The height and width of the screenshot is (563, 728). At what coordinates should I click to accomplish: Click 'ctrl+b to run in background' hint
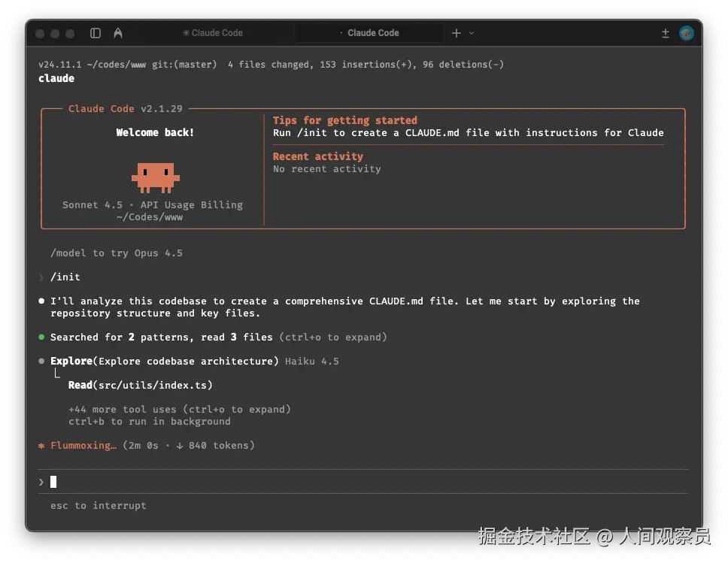pos(150,422)
